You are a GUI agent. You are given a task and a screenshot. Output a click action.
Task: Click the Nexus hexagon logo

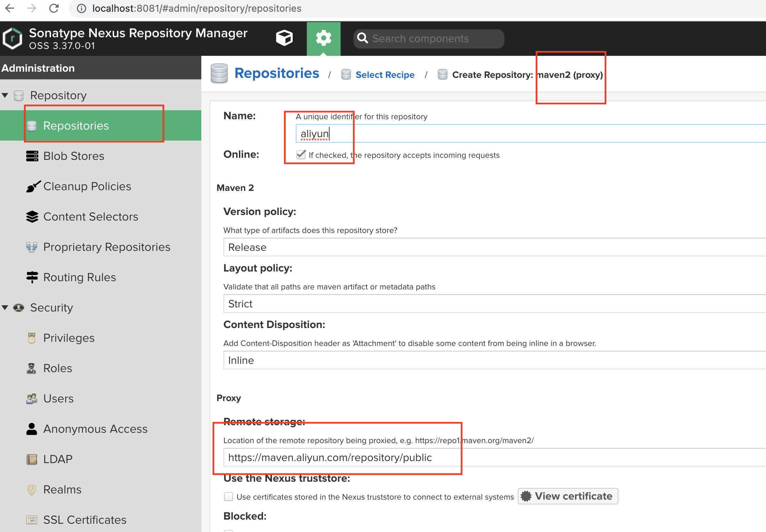pyautogui.click(x=12, y=38)
